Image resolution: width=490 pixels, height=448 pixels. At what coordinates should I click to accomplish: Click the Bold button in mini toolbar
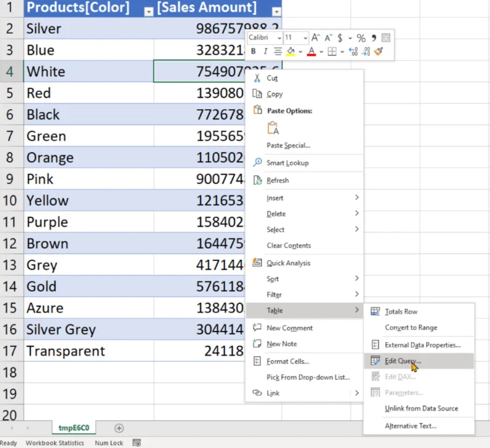pos(253,51)
